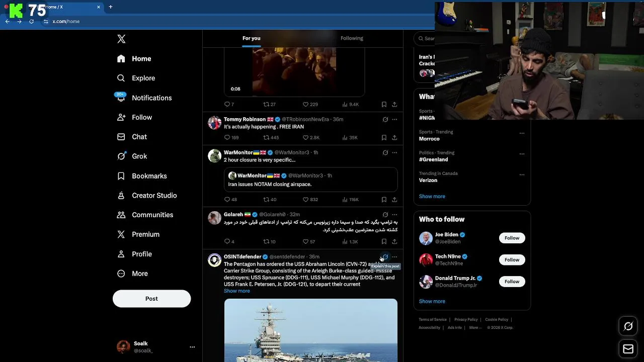Bookmark WarMonitor's 2 hour closure post
Screen dimensions: 644x362
384,200
